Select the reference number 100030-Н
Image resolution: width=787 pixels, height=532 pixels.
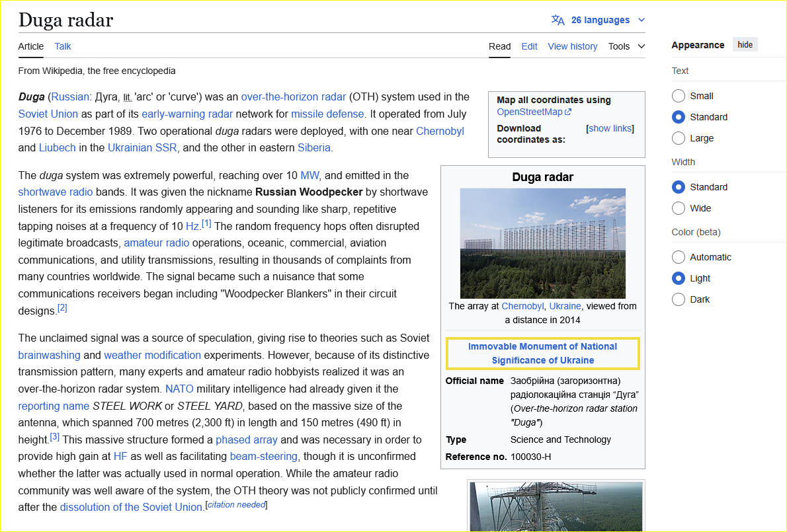click(x=530, y=457)
